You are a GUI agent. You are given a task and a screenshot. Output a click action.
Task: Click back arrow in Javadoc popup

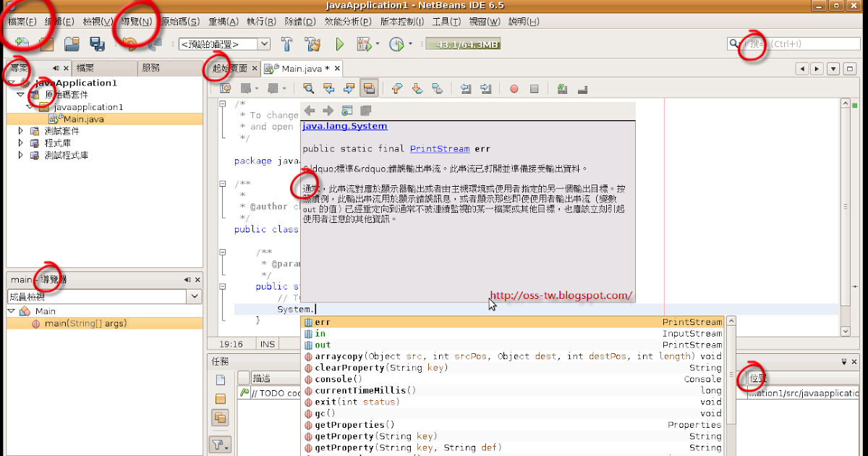pos(310,111)
